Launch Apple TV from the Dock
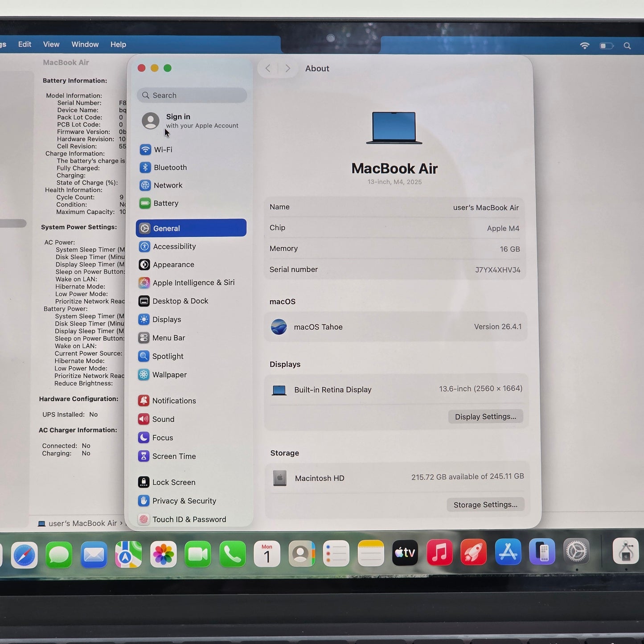 405,553
